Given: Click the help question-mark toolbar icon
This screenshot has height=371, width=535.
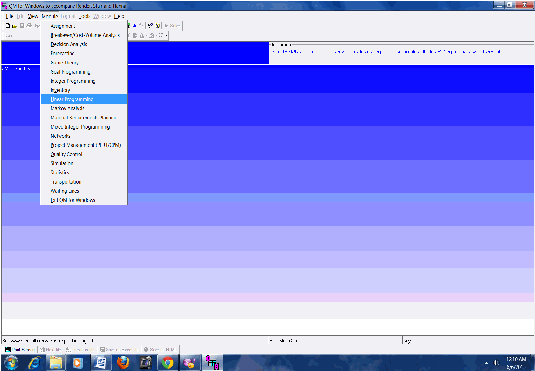Looking at the screenshot, I should point(150,26).
